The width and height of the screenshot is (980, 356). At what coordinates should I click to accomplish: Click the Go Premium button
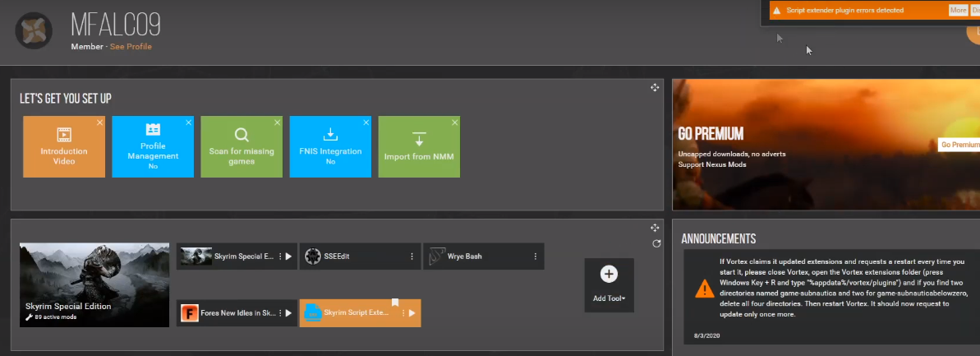(959, 145)
